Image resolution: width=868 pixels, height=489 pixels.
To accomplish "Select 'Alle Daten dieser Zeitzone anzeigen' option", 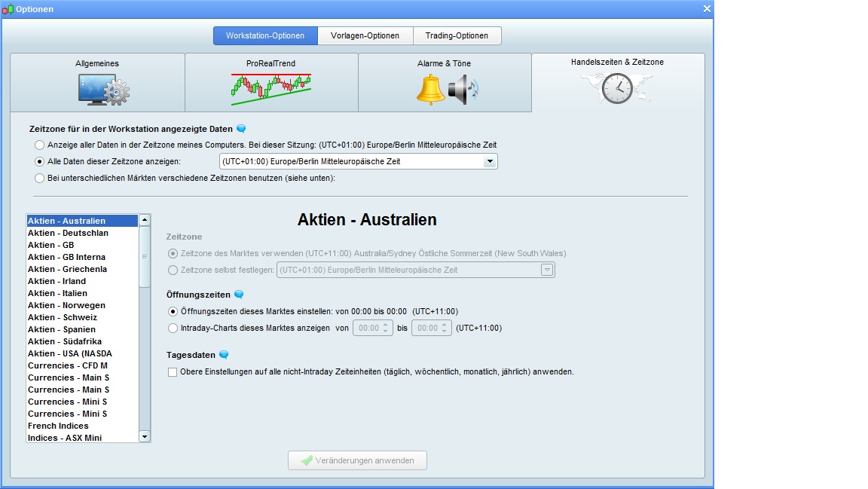I will pos(39,162).
